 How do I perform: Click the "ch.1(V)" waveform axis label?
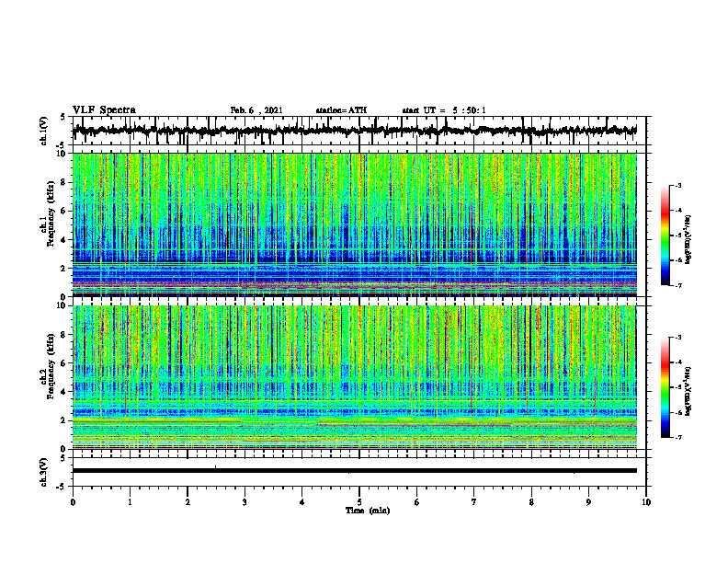click(x=43, y=131)
